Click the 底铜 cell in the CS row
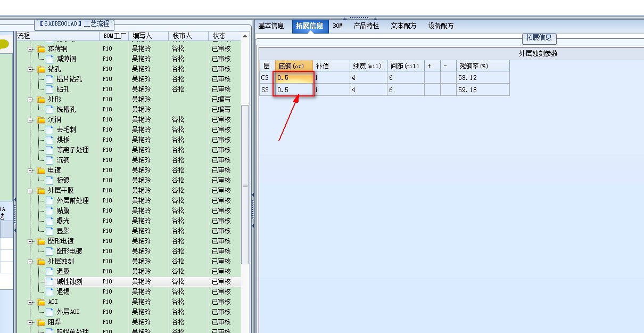Image resolution: width=644 pixels, height=333 pixels. (293, 78)
